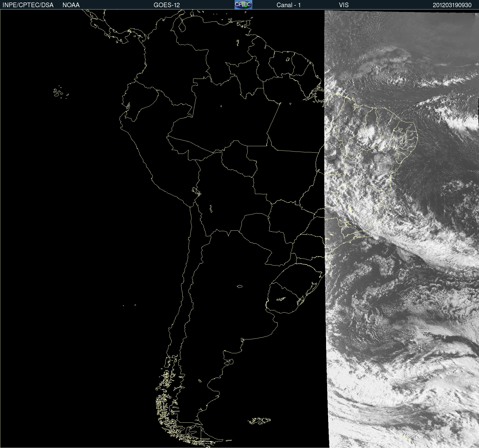The height and width of the screenshot is (448, 479).
Task: Click the CPTEC logo in header
Action: click(243, 5)
